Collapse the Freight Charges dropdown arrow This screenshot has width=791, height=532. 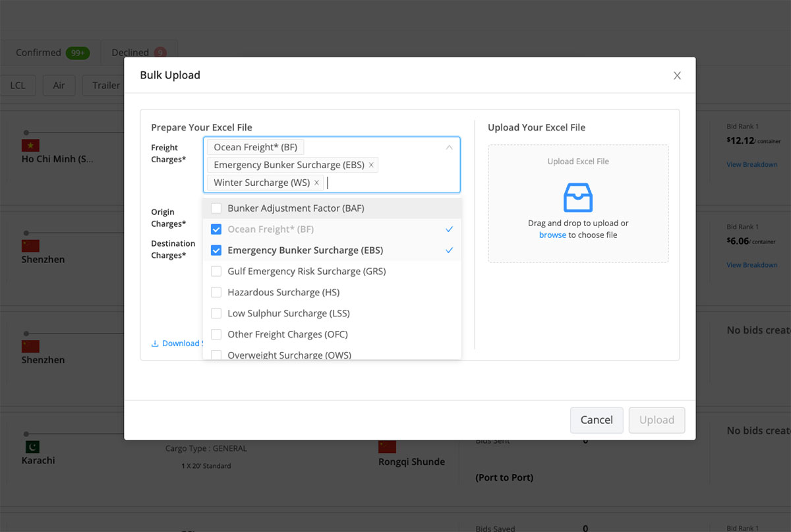449,148
